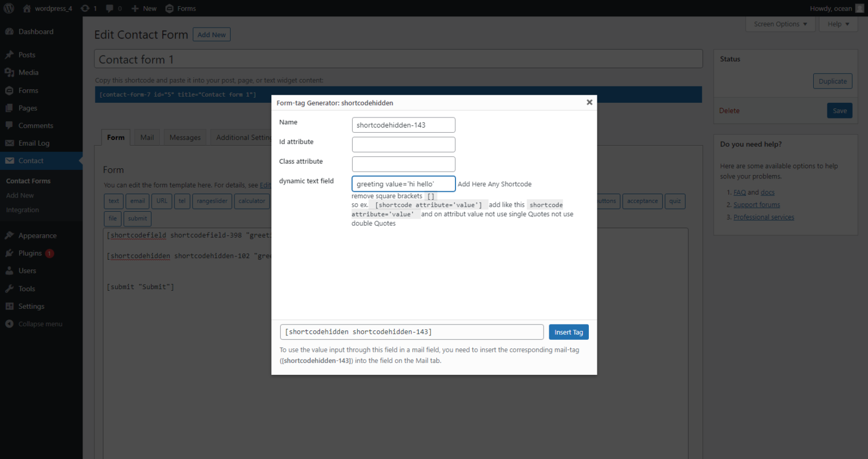Select the Forms icon in the admin bar
The image size is (868, 459).
point(168,8)
